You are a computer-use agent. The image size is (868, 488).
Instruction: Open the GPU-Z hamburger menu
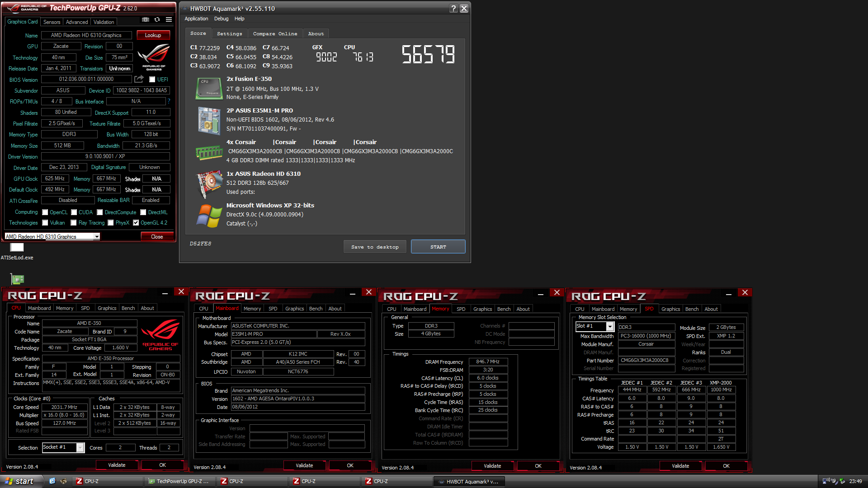tap(169, 20)
